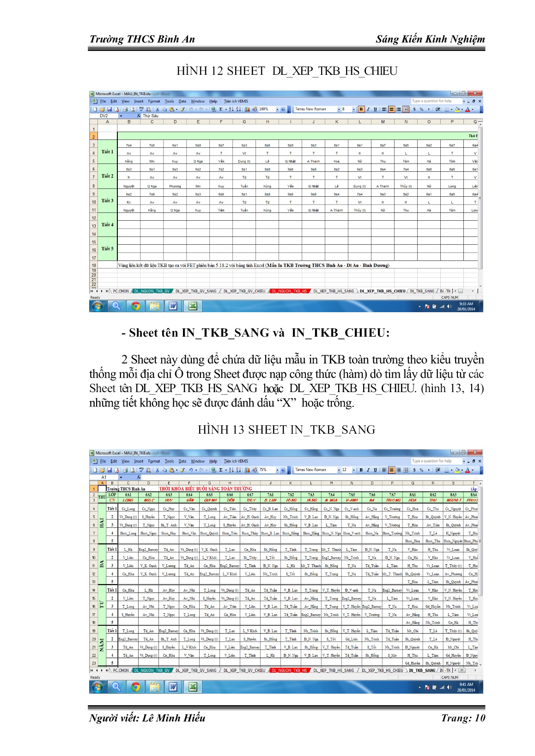Select DL_XEP_TKB_HS_CHIEU sheet tab in lower window
This screenshot has height=756, width=535.
(382, 670)
